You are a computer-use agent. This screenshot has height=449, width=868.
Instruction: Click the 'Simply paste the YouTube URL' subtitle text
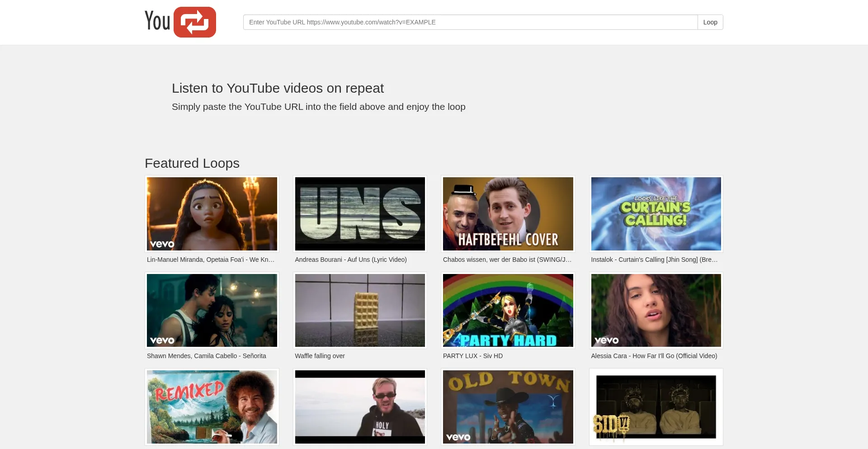point(319,107)
